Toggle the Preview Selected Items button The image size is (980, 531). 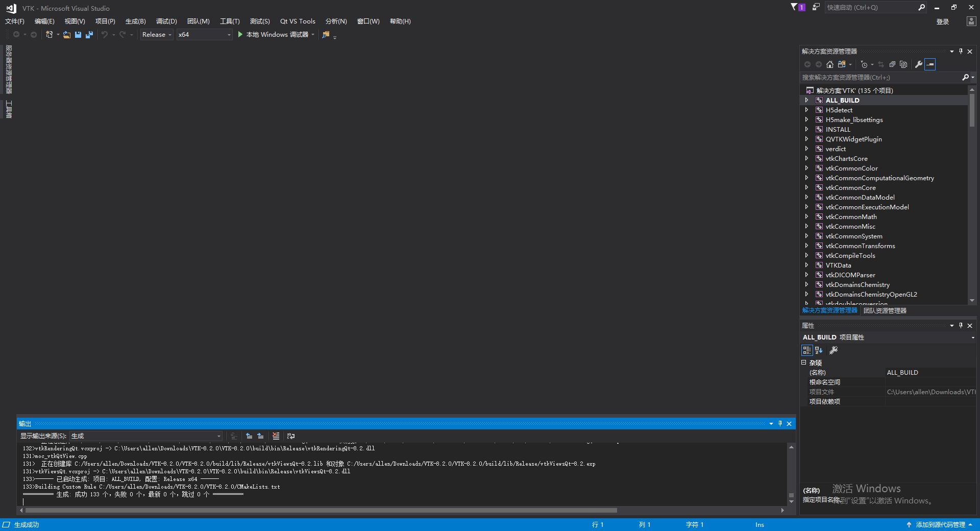pyautogui.click(x=931, y=64)
